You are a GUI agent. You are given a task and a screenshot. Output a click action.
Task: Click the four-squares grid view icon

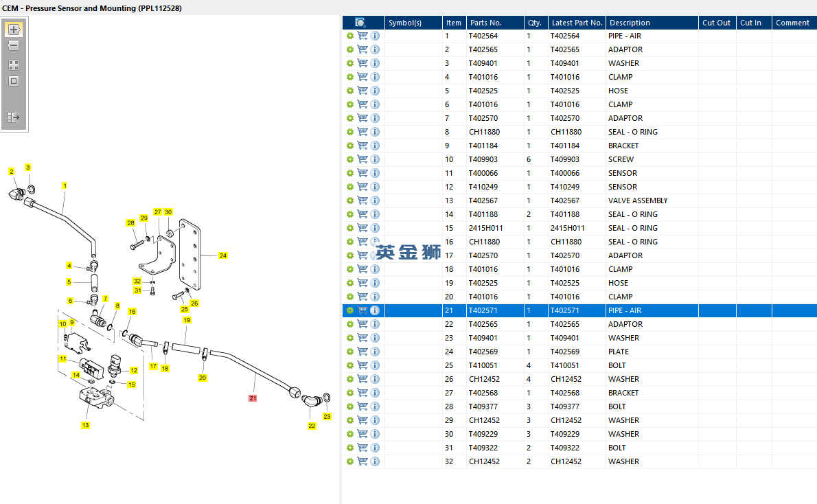14,65
